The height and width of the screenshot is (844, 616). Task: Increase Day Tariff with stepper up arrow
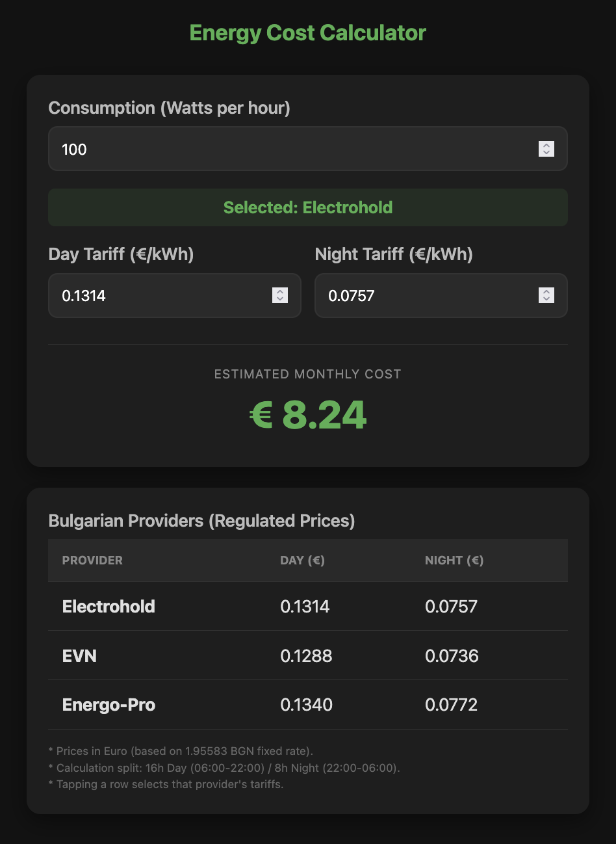(x=280, y=292)
